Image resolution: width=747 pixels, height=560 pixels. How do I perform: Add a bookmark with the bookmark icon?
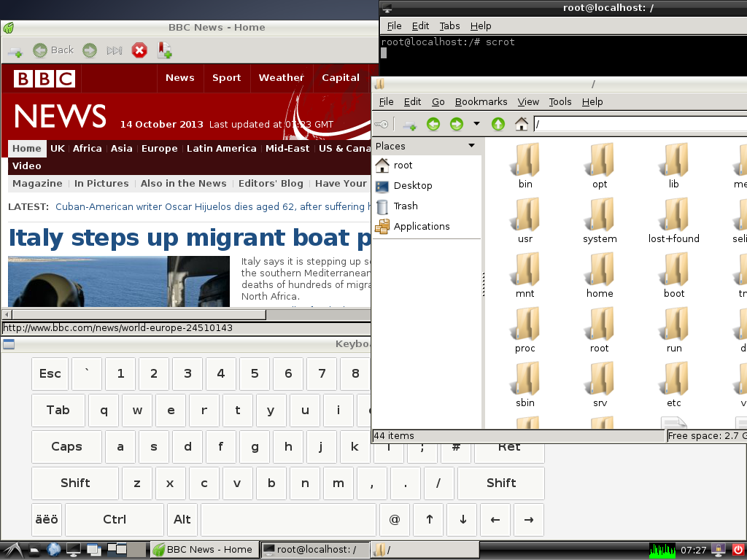[x=164, y=50]
